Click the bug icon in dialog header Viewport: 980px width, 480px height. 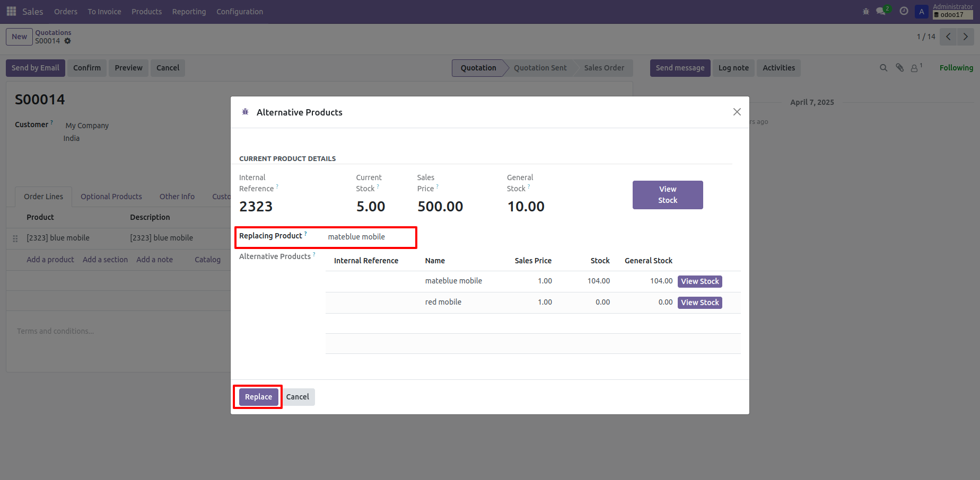[x=245, y=112]
